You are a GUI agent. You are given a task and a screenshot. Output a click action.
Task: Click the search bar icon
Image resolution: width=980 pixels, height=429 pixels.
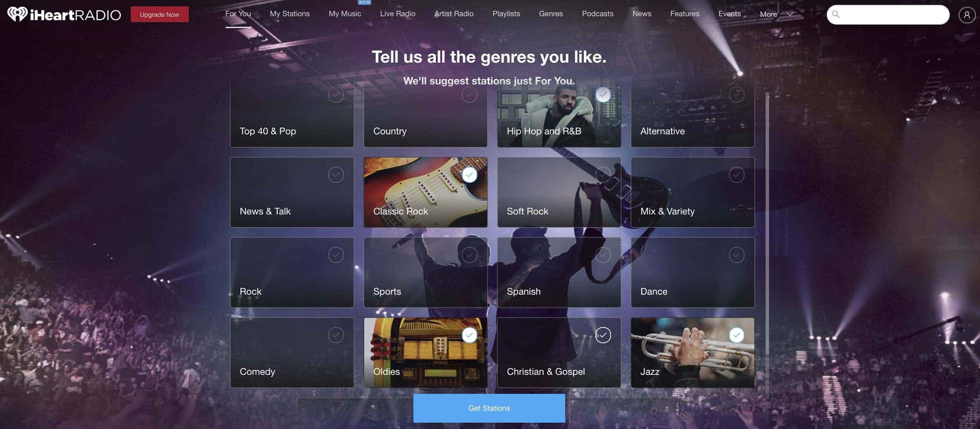coord(836,14)
